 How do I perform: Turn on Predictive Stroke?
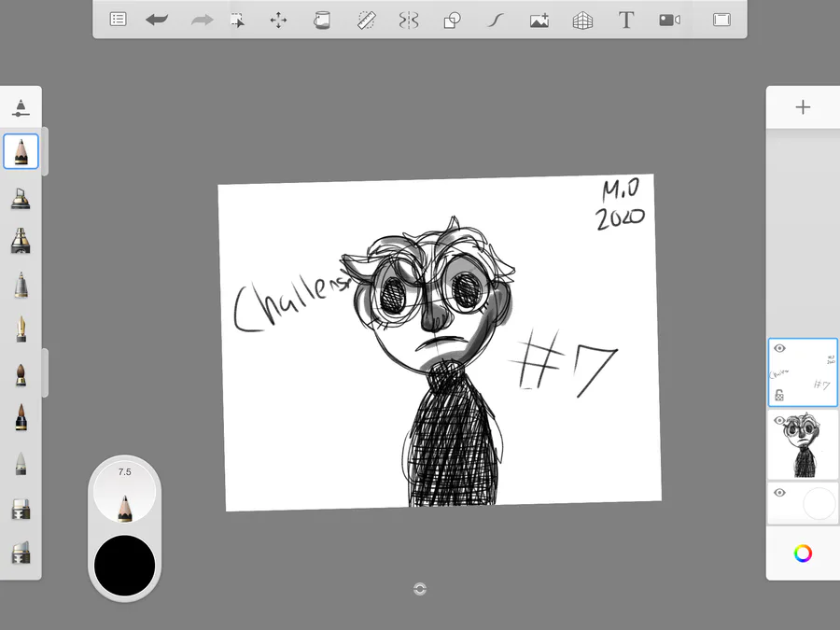(496, 21)
